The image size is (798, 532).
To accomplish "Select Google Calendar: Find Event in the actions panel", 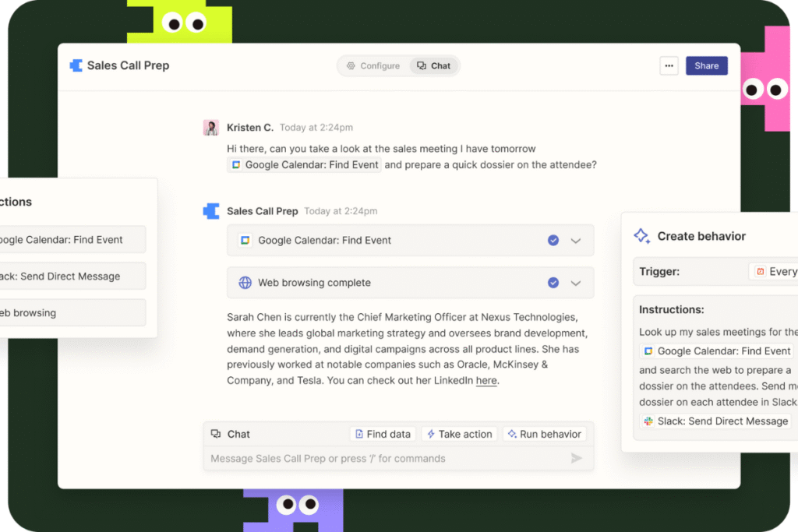I will point(71,240).
